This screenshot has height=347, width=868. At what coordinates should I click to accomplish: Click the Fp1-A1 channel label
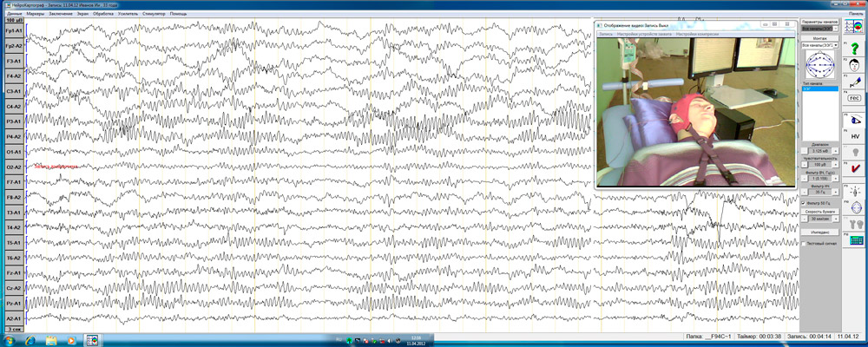[13, 30]
